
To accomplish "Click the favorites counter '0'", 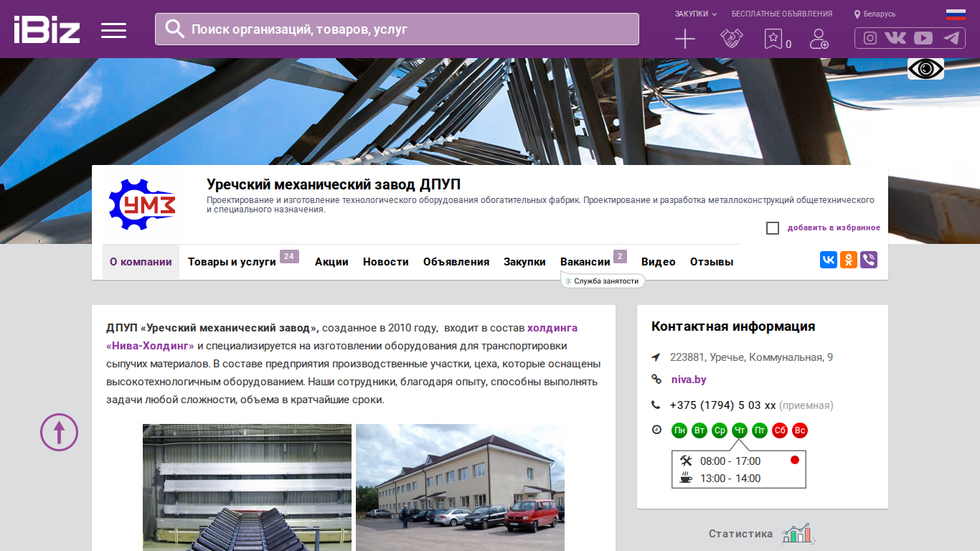I will pyautogui.click(x=788, y=44).
